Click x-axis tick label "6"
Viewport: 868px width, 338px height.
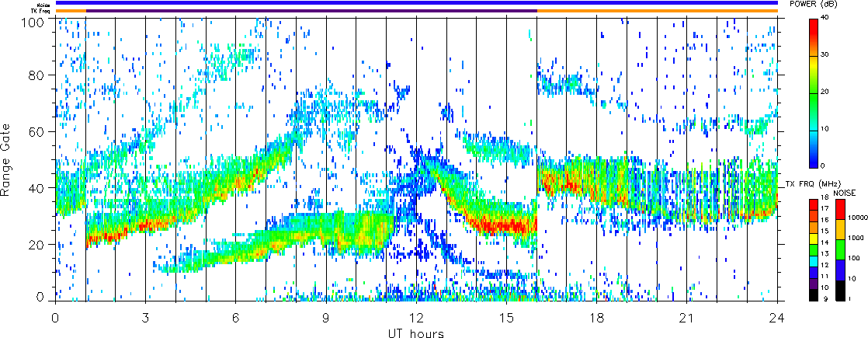236,317
